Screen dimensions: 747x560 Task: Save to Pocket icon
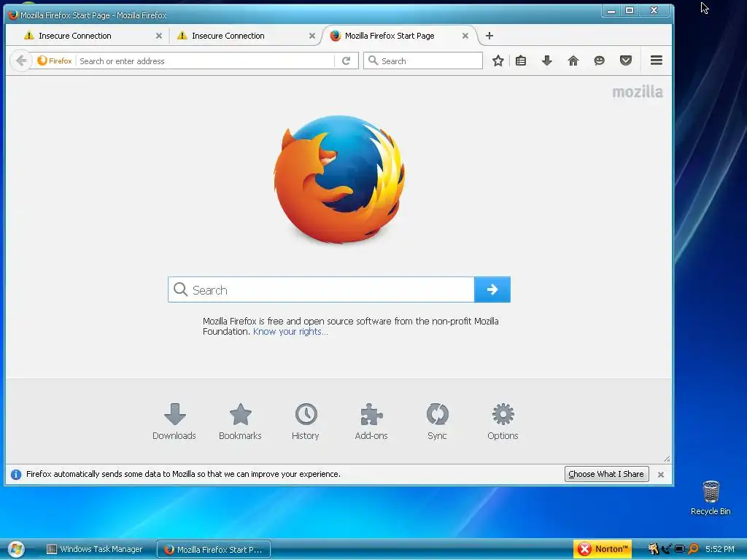click(625, 61)
